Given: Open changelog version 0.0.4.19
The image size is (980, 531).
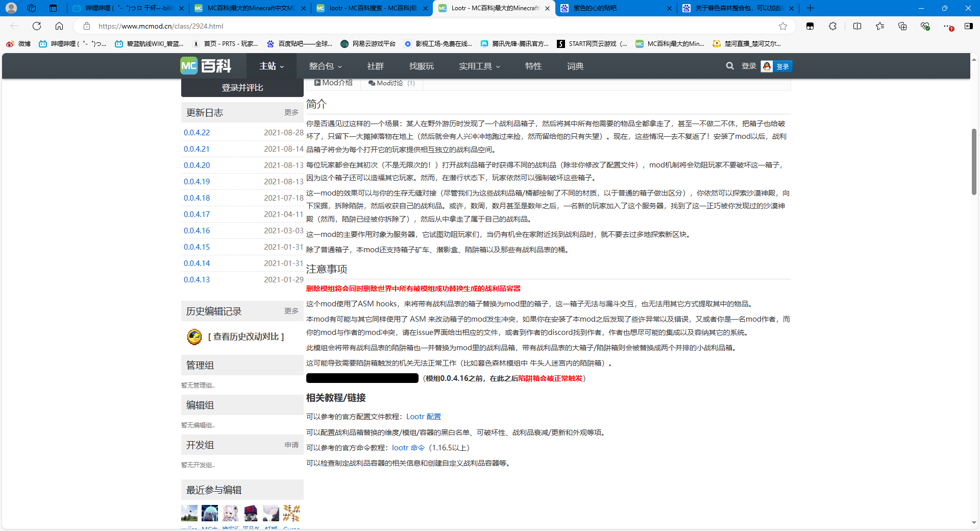Looking at the screenshot, I should pyautogui.click(x=197, y=181).
